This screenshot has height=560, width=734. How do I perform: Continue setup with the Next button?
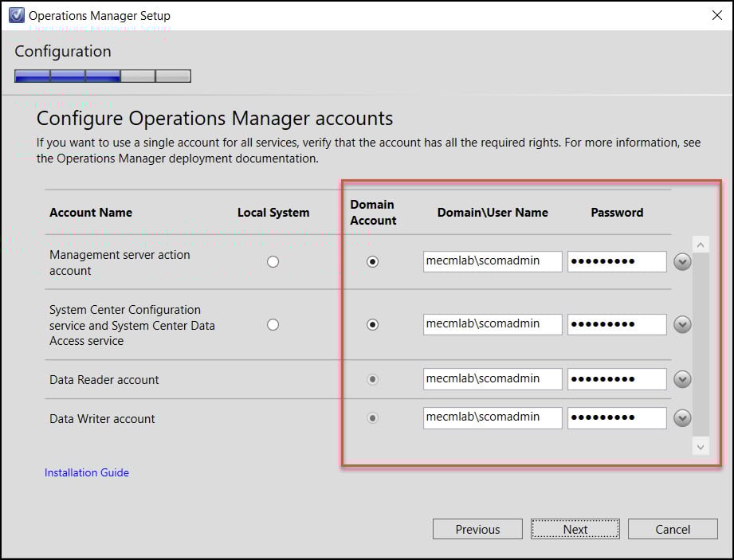(575, 529)
